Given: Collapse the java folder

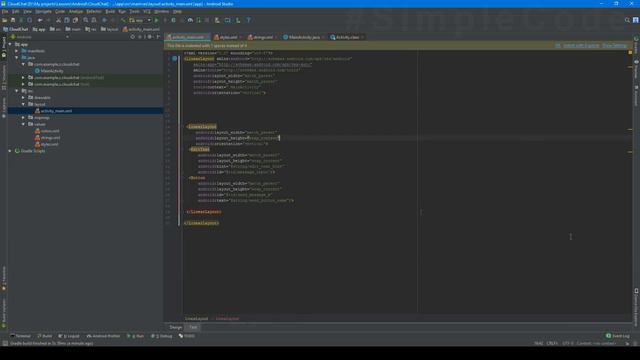Looking at the screenshot, I should (x=17, y=58).
